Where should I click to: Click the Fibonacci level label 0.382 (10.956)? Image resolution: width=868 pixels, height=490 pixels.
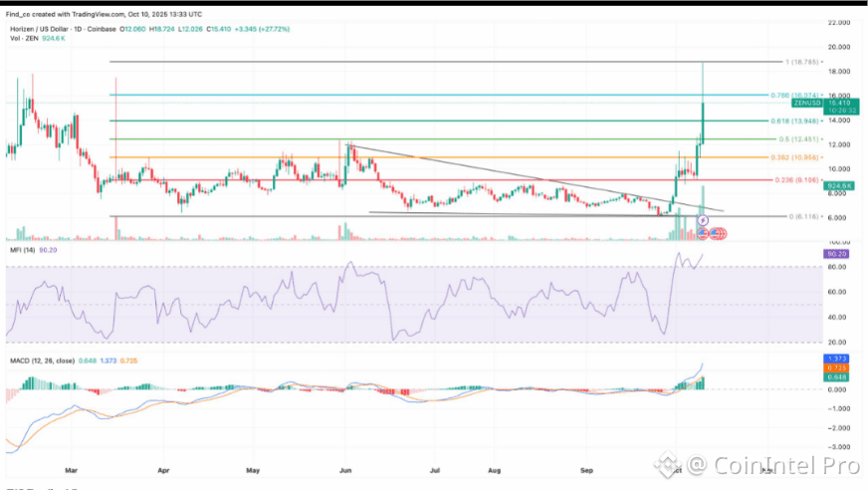pos(795,157)
